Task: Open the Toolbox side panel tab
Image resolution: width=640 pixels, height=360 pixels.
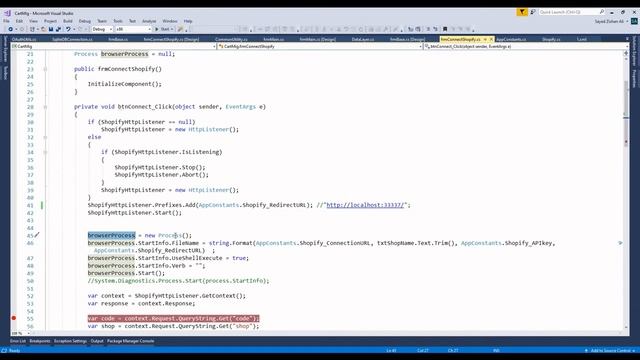Action: tap(5, 73)
